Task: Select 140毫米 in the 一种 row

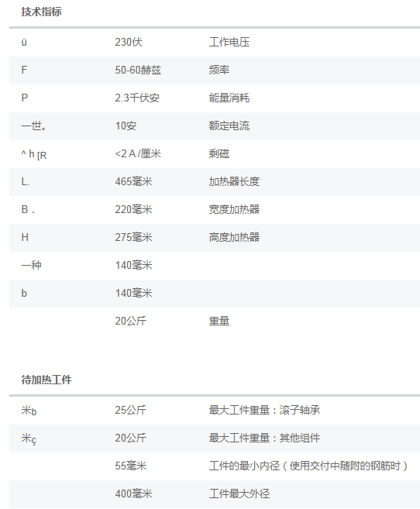Action: (133, 266)
